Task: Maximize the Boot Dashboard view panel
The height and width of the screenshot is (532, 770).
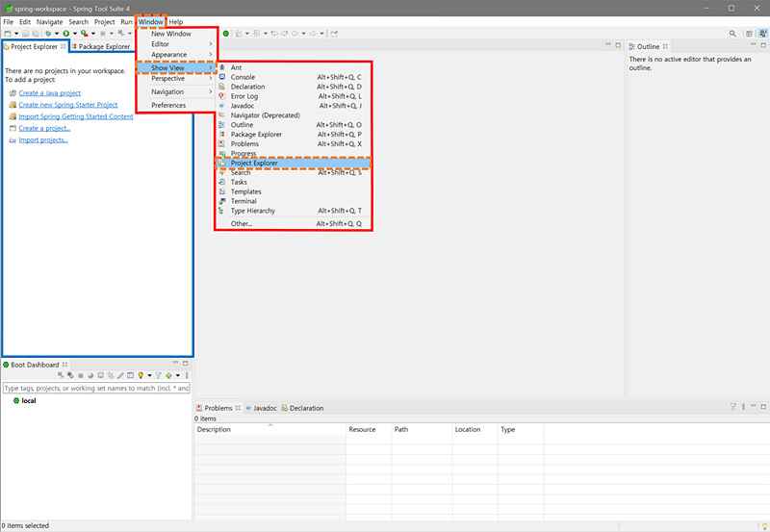Action: point(186,364)
